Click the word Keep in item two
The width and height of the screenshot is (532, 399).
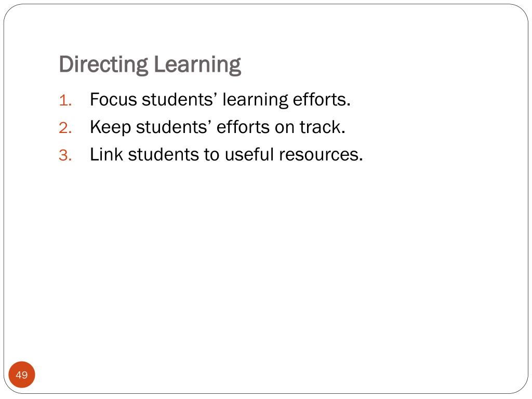pyautogui.click(x=110, y=128)
